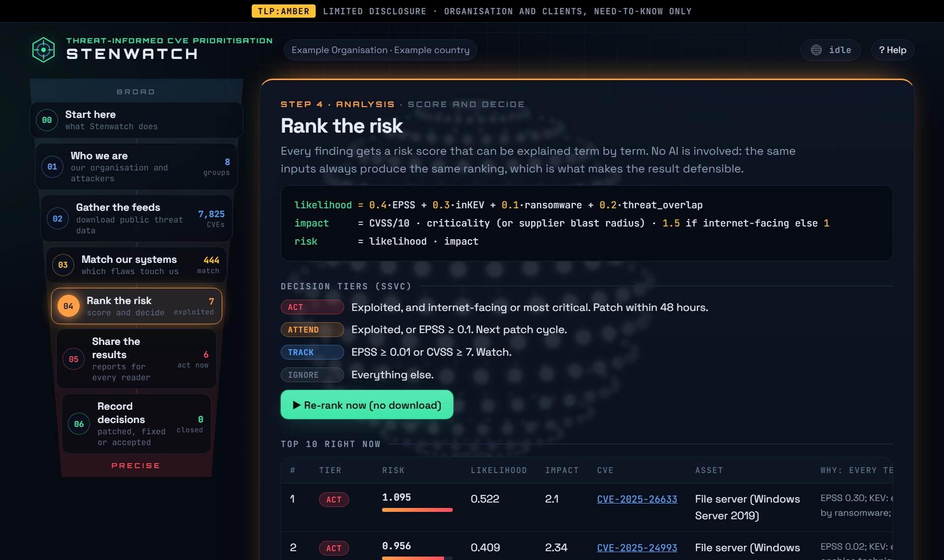Screen dimensions: 944x560
Task: Open CVE-2025-26633 link
Action: pyautogui.click(x=637, y=499)
